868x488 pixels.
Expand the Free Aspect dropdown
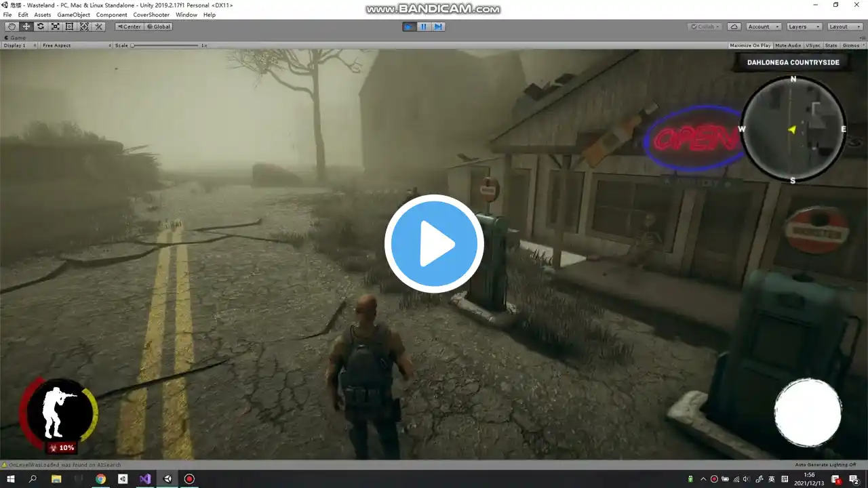pos(75,45)
